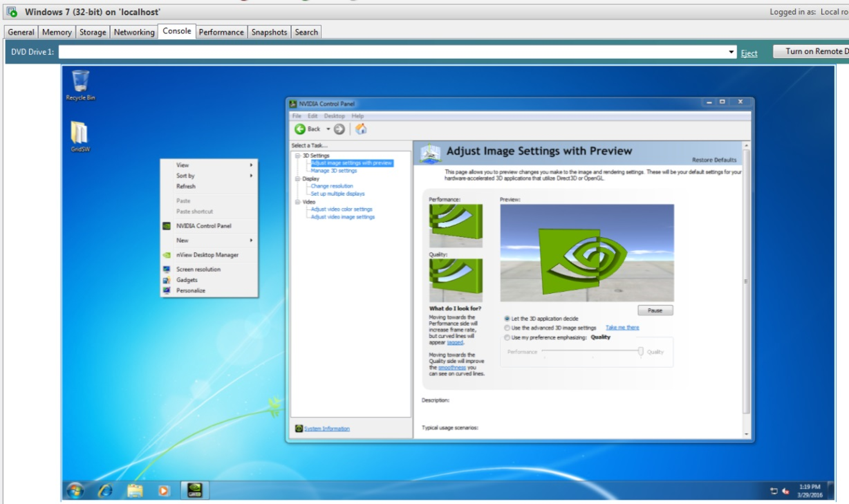Viewport: 849px width, 504px height.
Task: Open the NVIDIA GeForce icon on the taskbar
Action: coord(195,490)
